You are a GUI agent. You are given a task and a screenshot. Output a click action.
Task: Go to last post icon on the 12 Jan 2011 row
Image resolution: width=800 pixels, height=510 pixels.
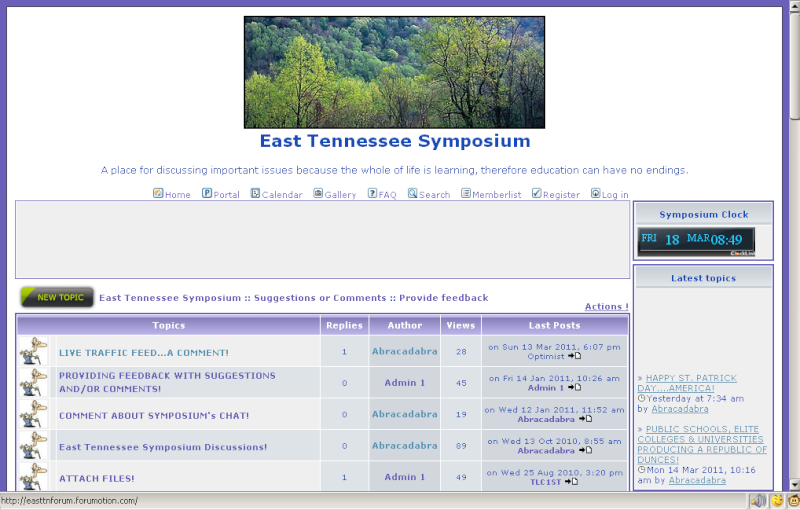[585, 419]
